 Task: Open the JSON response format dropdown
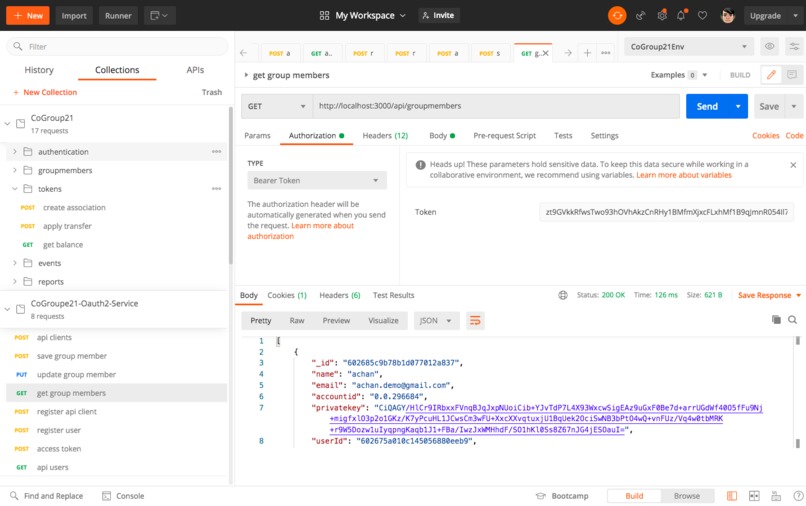435,320
